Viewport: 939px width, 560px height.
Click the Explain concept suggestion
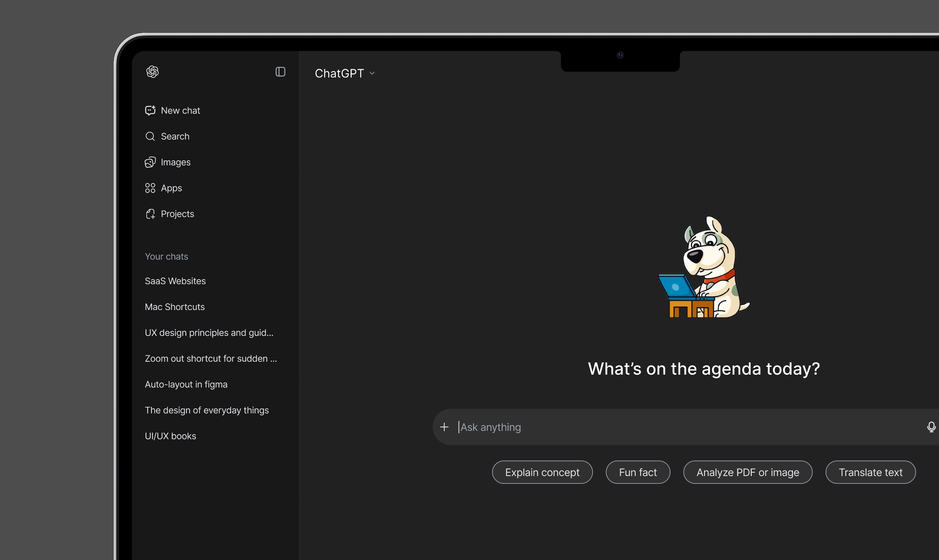coord(542,472)
